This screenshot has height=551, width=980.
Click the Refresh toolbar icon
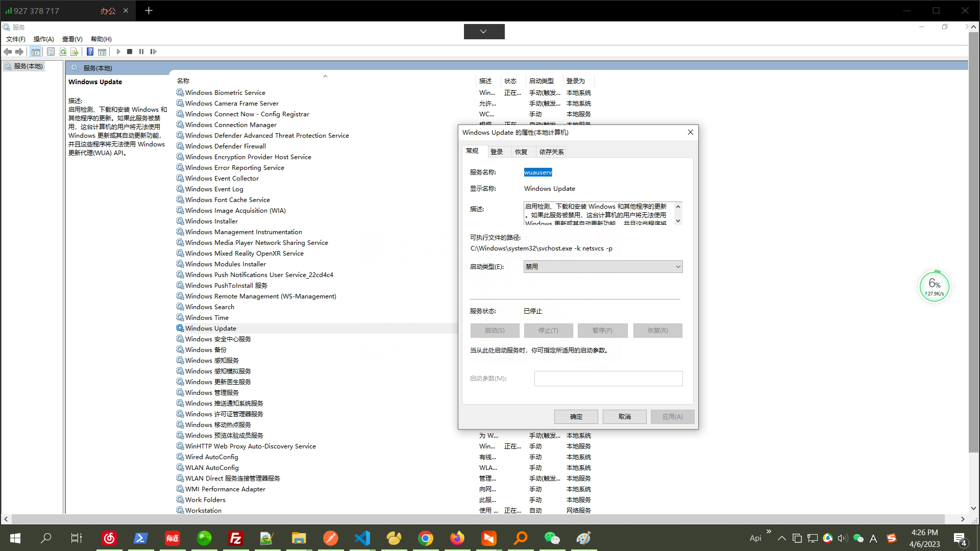tap(63, 52)
